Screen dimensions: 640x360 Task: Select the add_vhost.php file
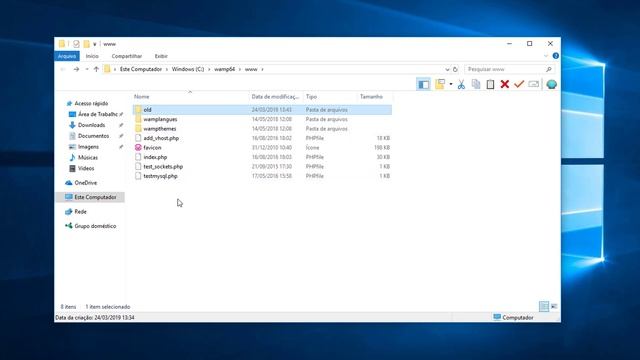point(161,138)
